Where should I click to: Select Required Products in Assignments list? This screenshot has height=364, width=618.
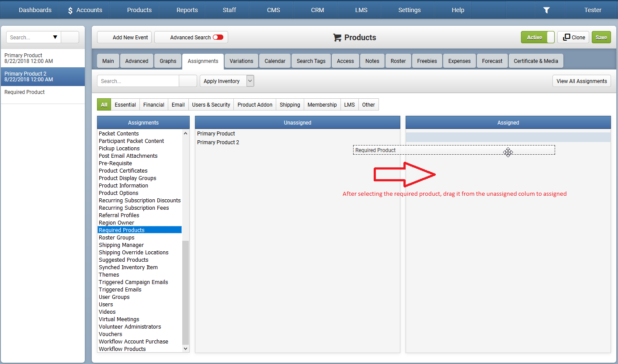(x=139, y=230)
